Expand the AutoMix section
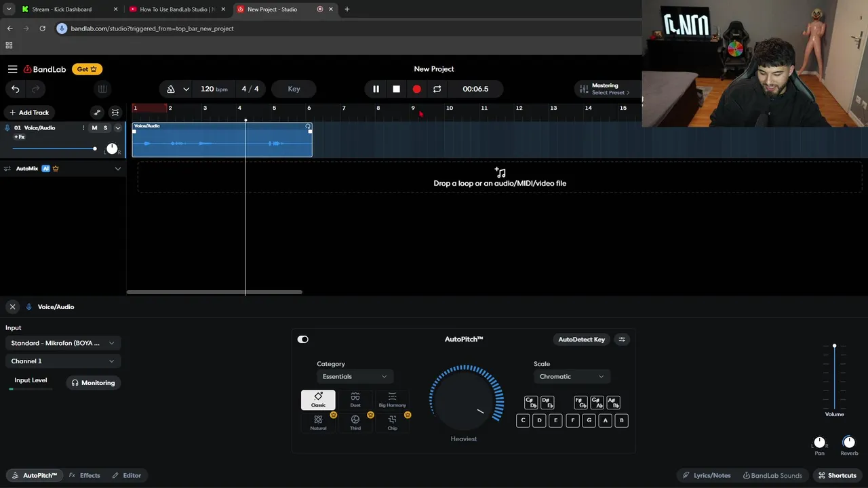This screenshot has height=488, width=868. coord(117,168)
